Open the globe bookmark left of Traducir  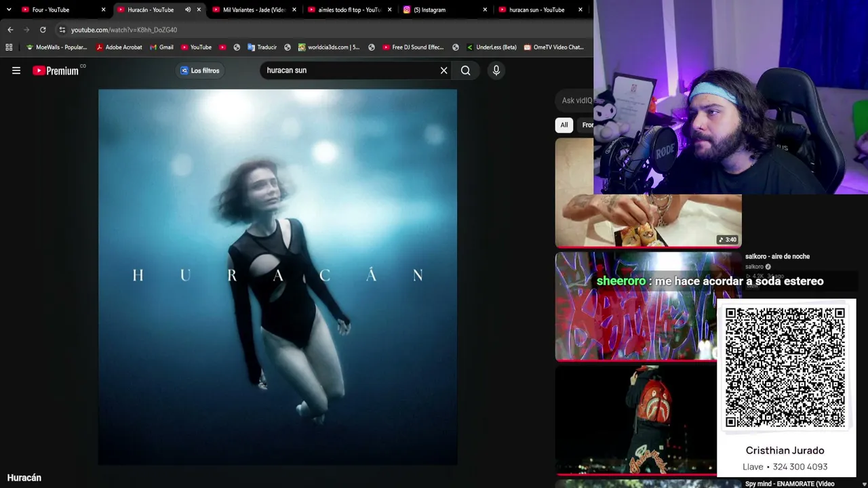tap(237, 47)
